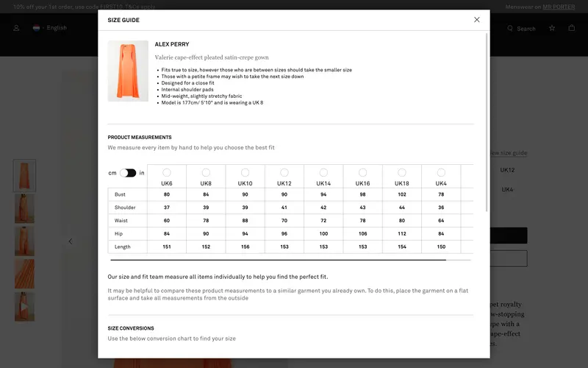Open the shopping bag icon
The image size is (588, 368).
pyautogui.click(x=572, y=28)
